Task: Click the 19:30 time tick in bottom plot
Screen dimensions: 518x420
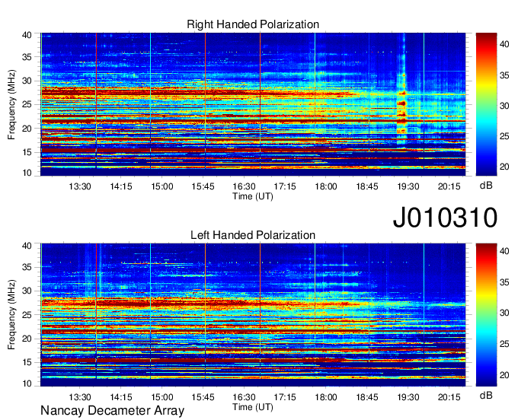Action: click(x=408, y=397)
